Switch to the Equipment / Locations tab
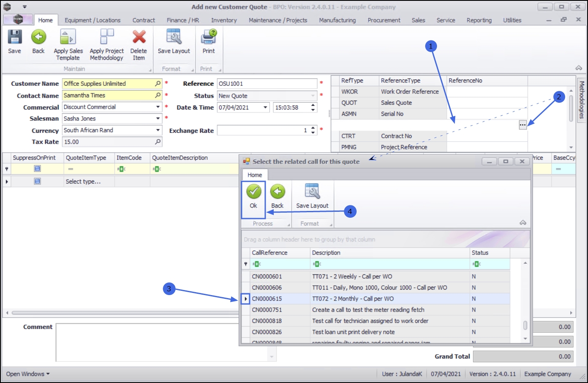588x383 pixels. click(x=93, y=20)
